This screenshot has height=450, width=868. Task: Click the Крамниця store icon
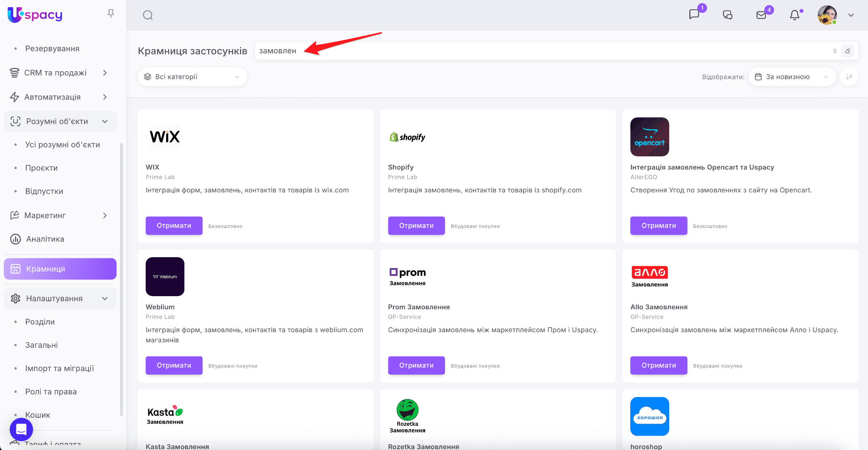(x=16, y=269)
